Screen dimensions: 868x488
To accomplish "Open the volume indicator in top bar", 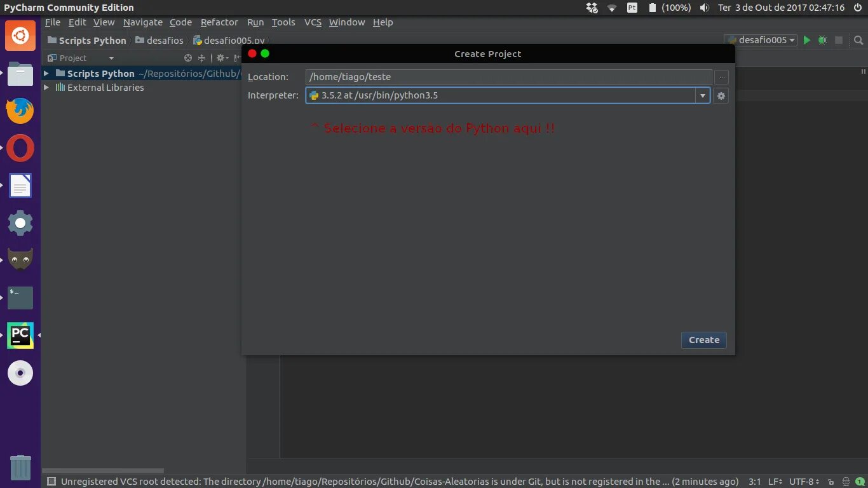I will point(704,8).
